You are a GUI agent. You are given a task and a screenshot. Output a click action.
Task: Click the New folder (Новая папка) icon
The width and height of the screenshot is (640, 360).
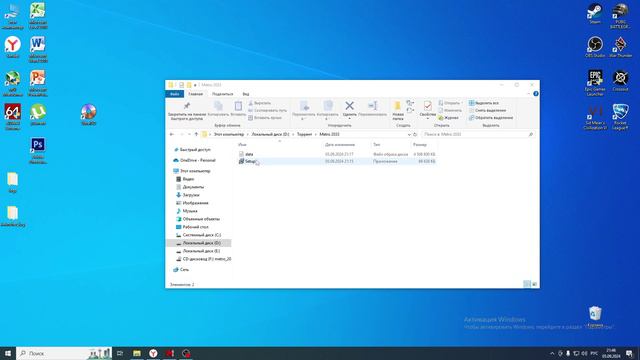(x=398, y=106)
